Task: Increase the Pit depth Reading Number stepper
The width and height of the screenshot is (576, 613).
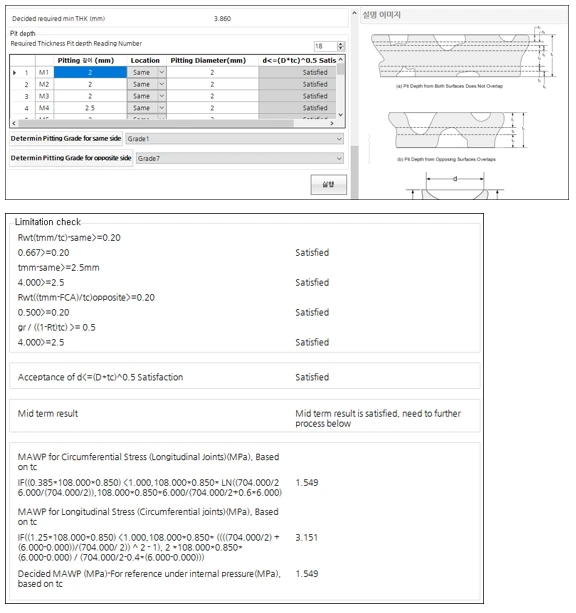Action: pos(341,44)
